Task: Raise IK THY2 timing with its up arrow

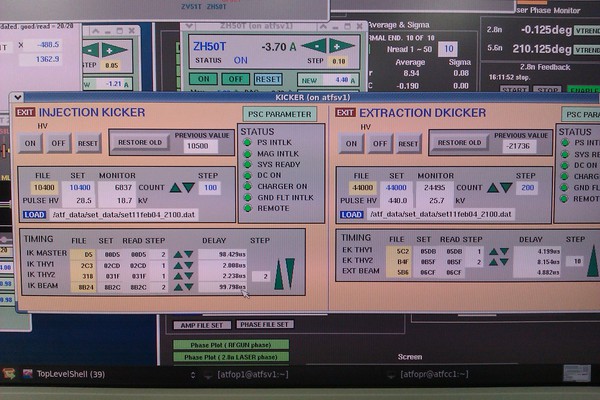Action: [x=178, y=276]
